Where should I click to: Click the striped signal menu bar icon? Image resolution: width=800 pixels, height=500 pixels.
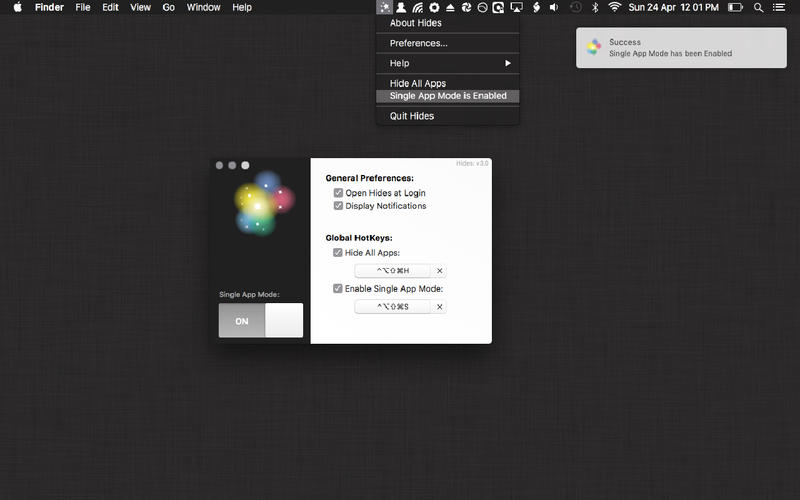[417, 7]
